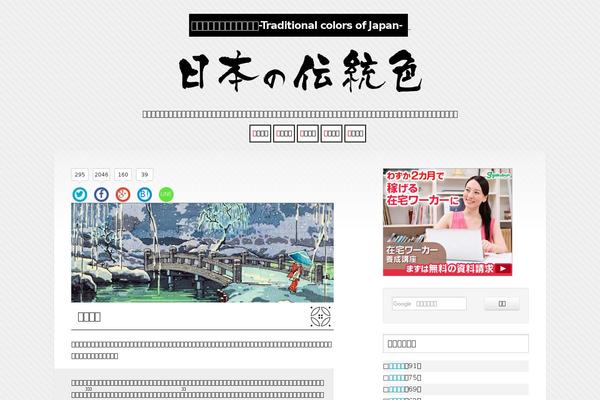Click the share counter showing 39
Viewport: 600px width, 400px height.
(145, 175)
